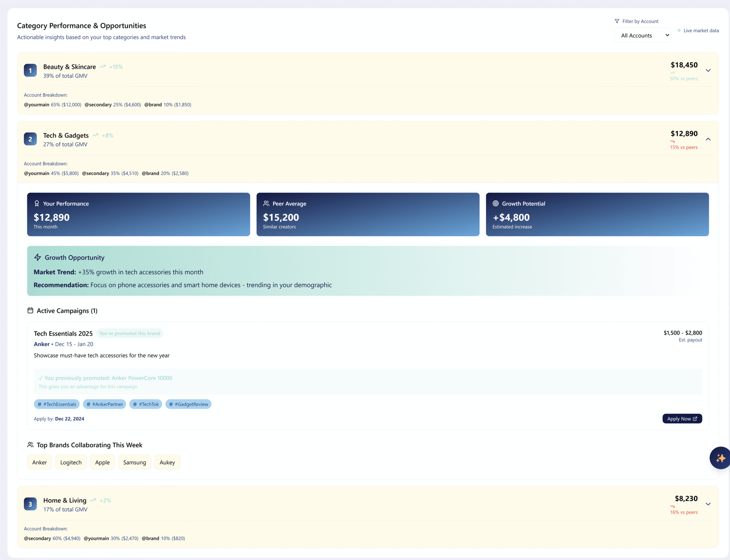
Task: Click the downtrend icon under $12,890 total
Action: pyautogui.click(x=673, y=141)
